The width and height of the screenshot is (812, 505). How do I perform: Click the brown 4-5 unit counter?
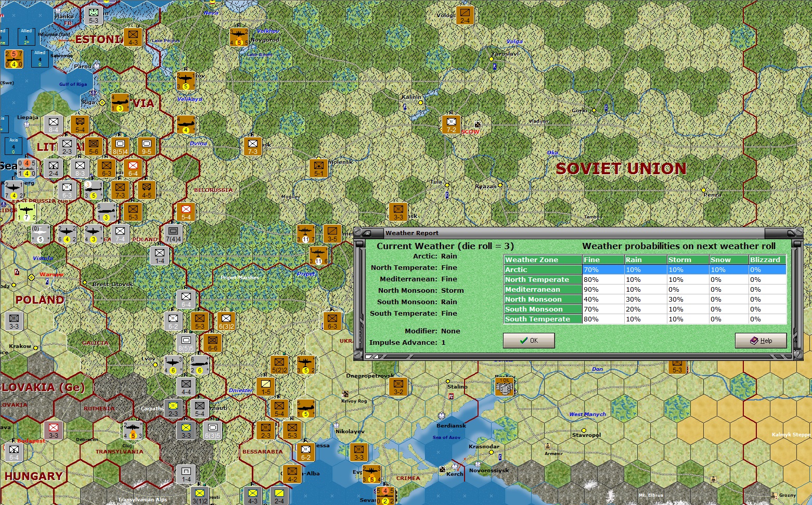pos(146,190)
